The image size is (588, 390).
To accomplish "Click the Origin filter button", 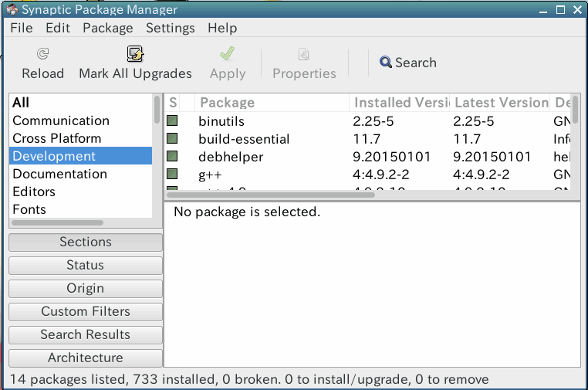I will point(86,289).
